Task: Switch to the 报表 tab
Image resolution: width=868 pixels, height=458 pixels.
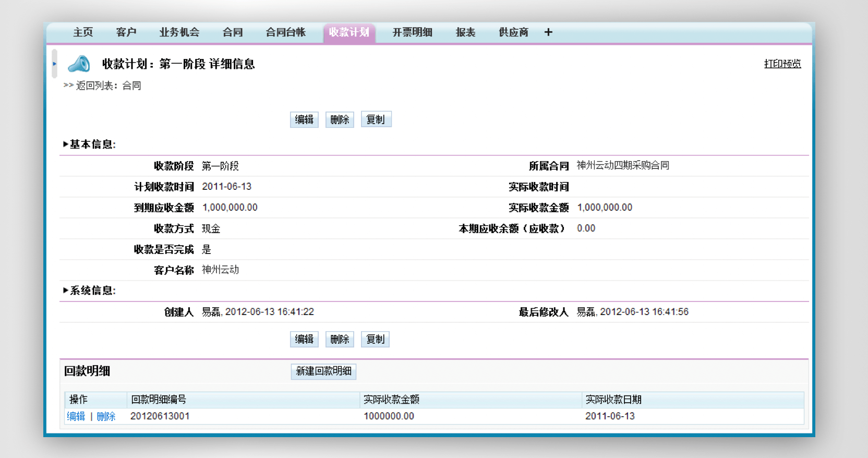Action: 466,32
